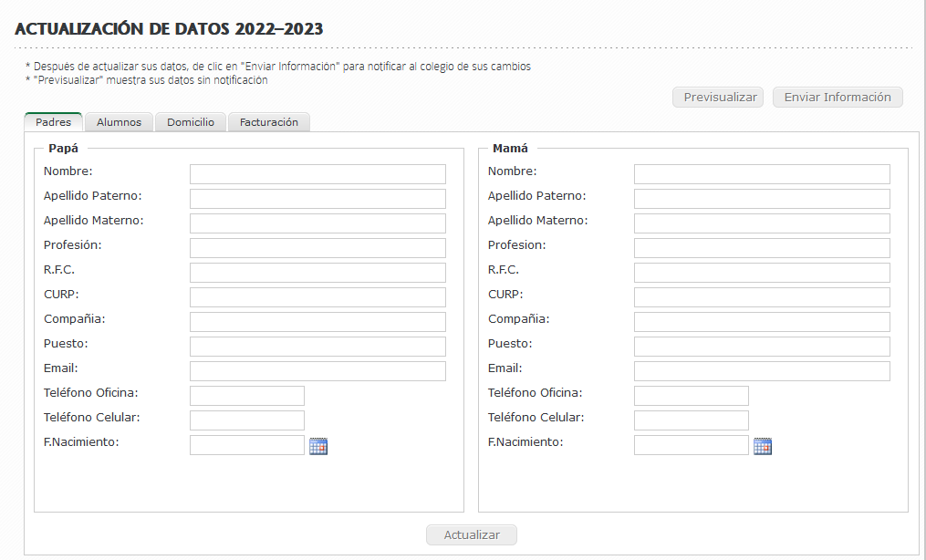Select Mamá's CURP text box
The width and height of the screenshot is (926, 560).
point(762,297)
